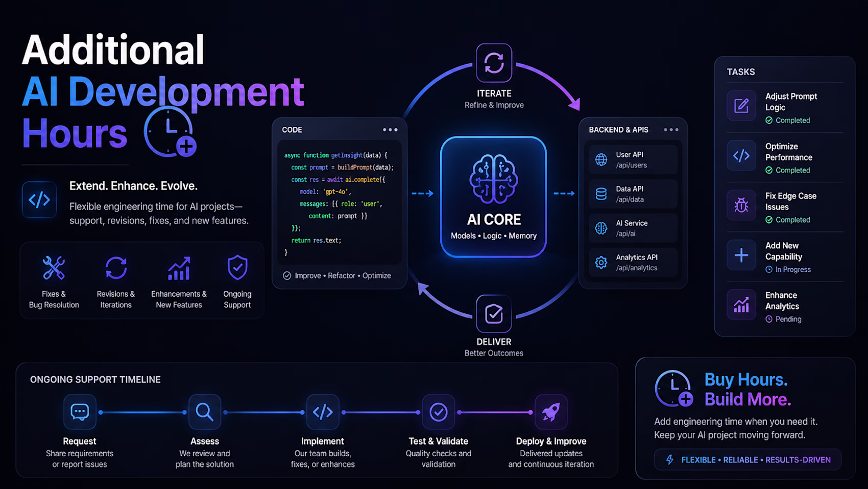Click the lightning bolt icon before FLEXIBLE
The image size is (868, 489).
[x=670, y=460]
